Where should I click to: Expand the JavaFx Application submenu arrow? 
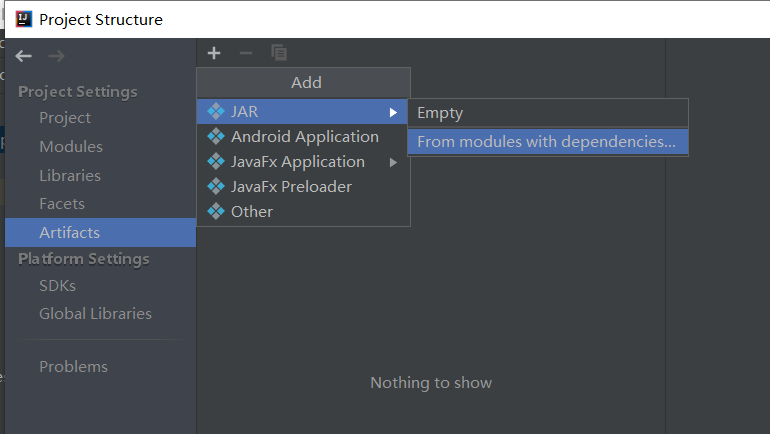[x=394, y=162]
